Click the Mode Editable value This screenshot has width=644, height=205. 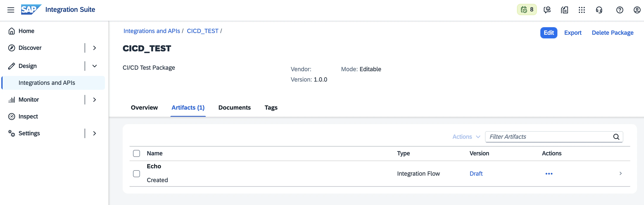pos(370,69)
